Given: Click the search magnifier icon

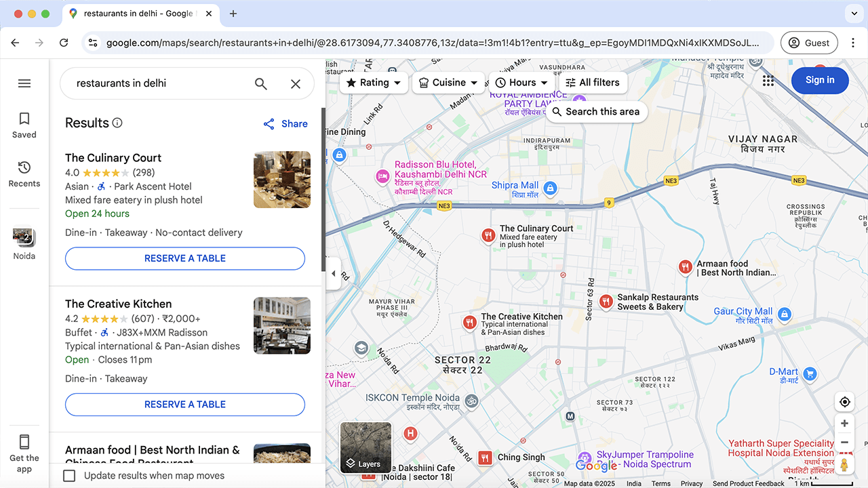Looking at the screenshot, I should 261,83.
